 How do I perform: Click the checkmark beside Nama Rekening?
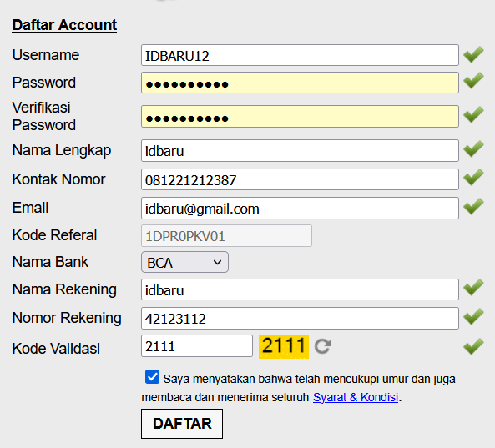click(x=473, y=288)
